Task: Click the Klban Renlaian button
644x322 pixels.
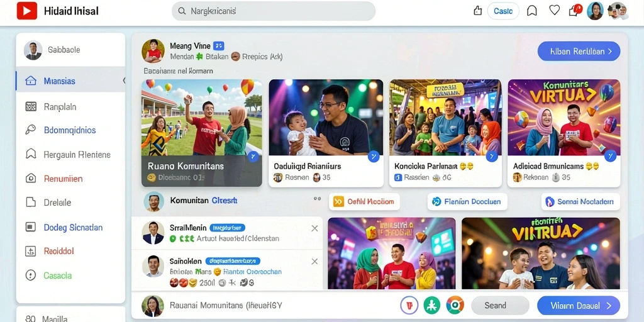Action: click(579, 52)
